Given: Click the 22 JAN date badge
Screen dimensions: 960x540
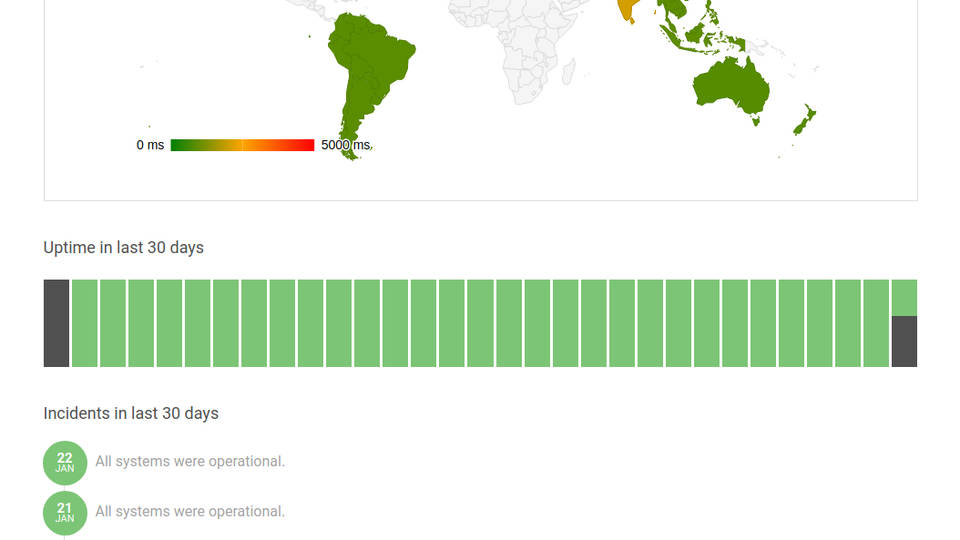Looking at the screenshot, I should 65,463.
